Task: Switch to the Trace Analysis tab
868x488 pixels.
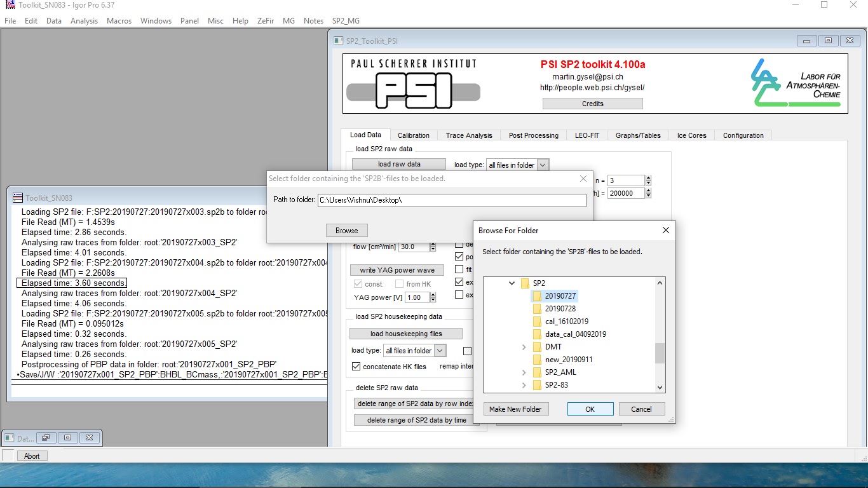Action: pyautogui.click(x=469, y=135)
